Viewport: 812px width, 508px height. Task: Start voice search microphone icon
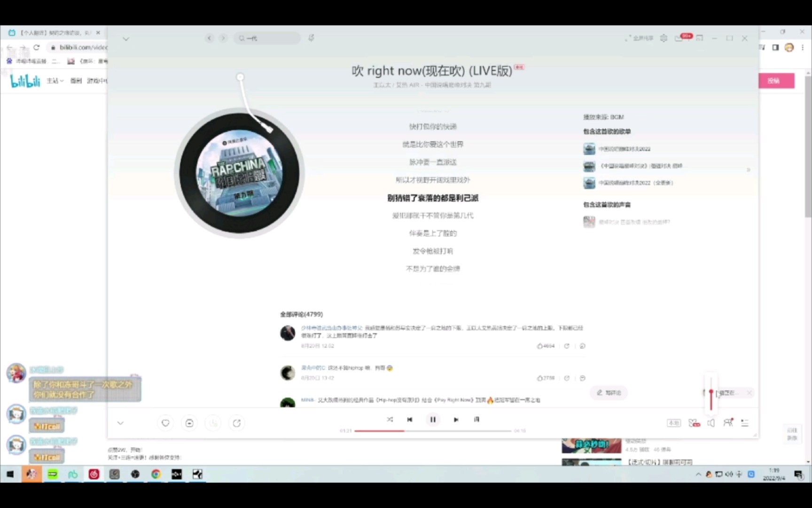(x=311, y=38)
